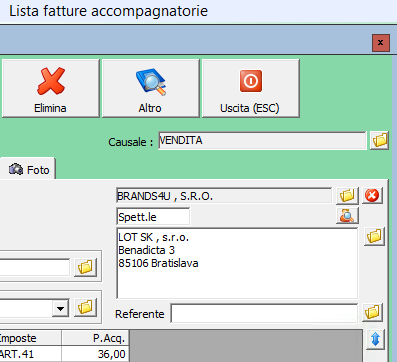Click into the LOT SK address text area

coord(237,263)
